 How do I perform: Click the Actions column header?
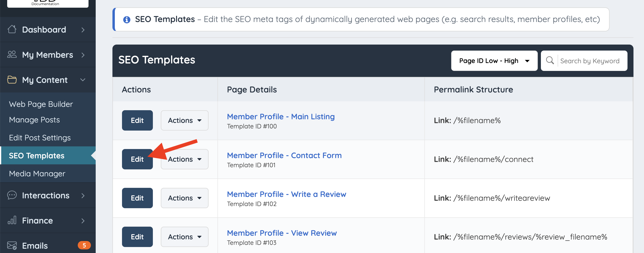[x=136, y=89]
